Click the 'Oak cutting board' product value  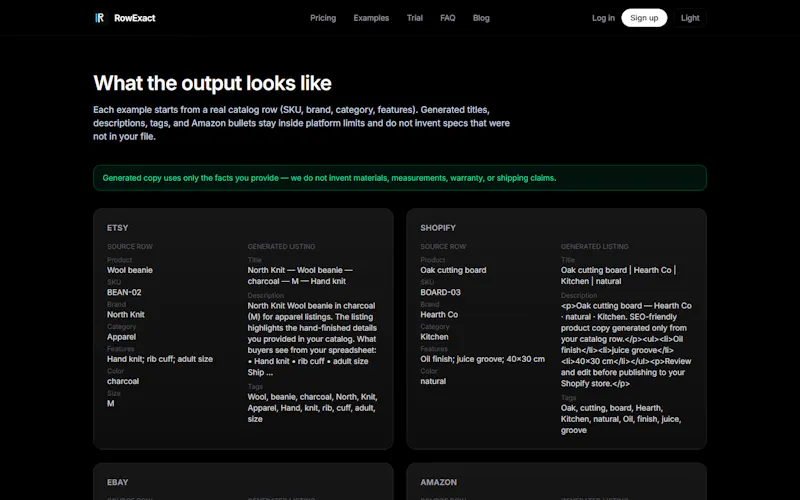coord(453,270)
